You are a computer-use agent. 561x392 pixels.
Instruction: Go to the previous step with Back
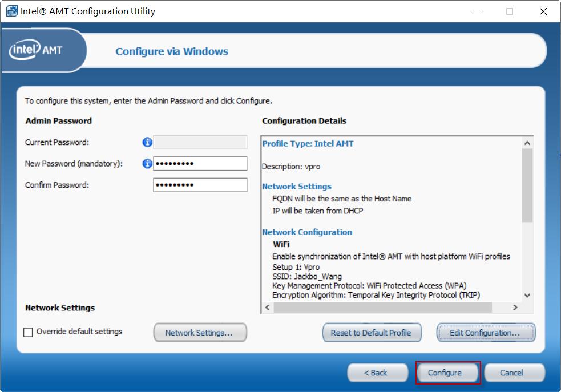376,373
